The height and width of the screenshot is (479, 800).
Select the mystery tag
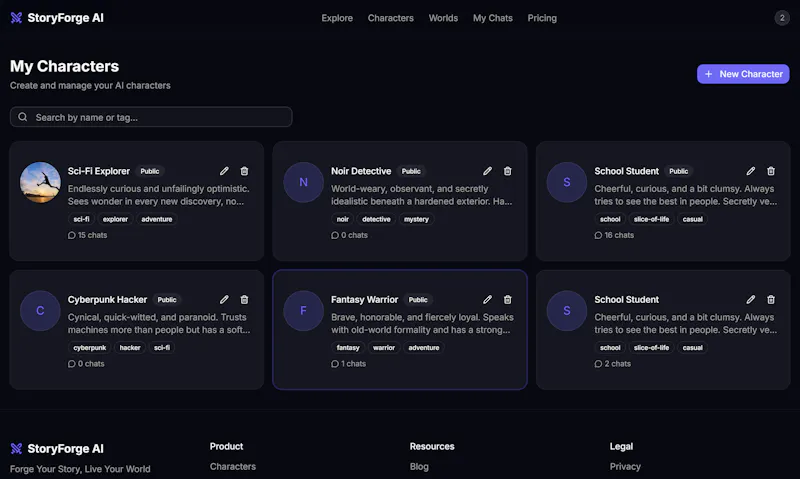click(416, 219)
